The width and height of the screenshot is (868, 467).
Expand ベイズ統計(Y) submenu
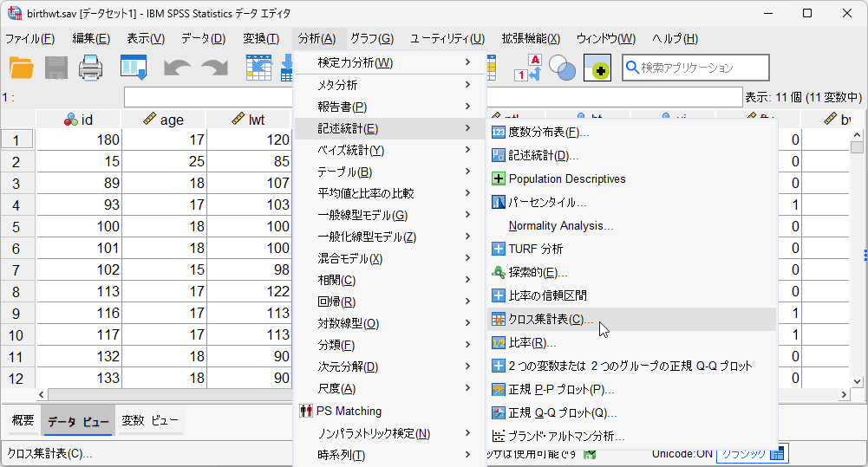(x=389, y=150)
